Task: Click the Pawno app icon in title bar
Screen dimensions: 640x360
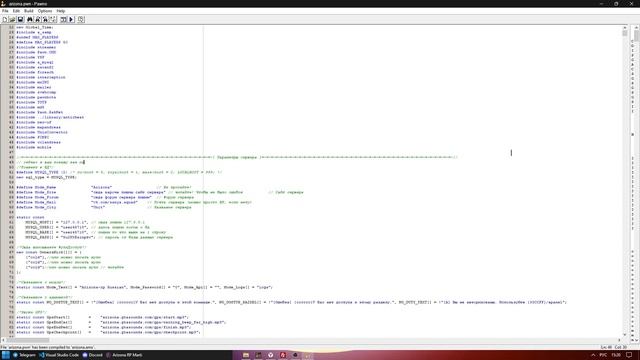Action: (x=3, y=4)
